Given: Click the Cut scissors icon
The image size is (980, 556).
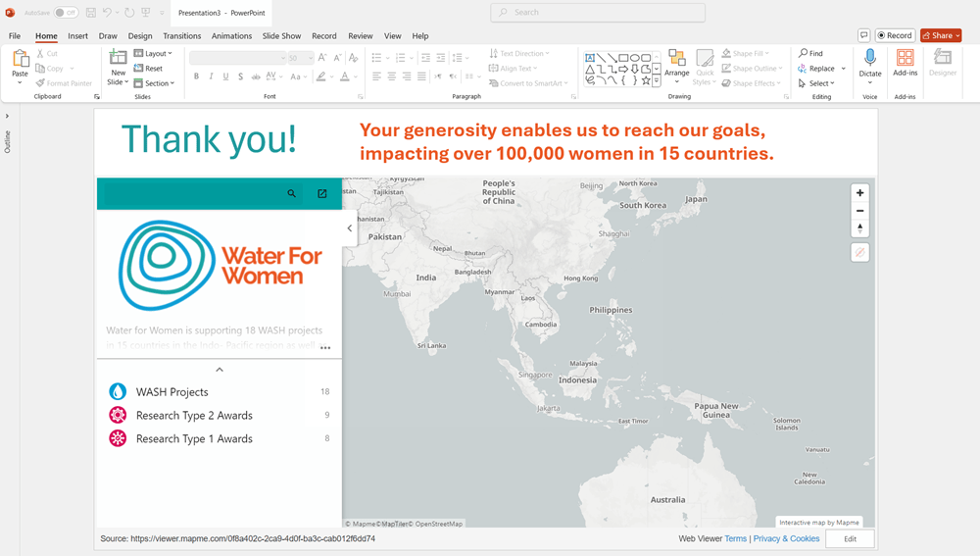Looking at the screenshot, I should click(x=40, y=54).
